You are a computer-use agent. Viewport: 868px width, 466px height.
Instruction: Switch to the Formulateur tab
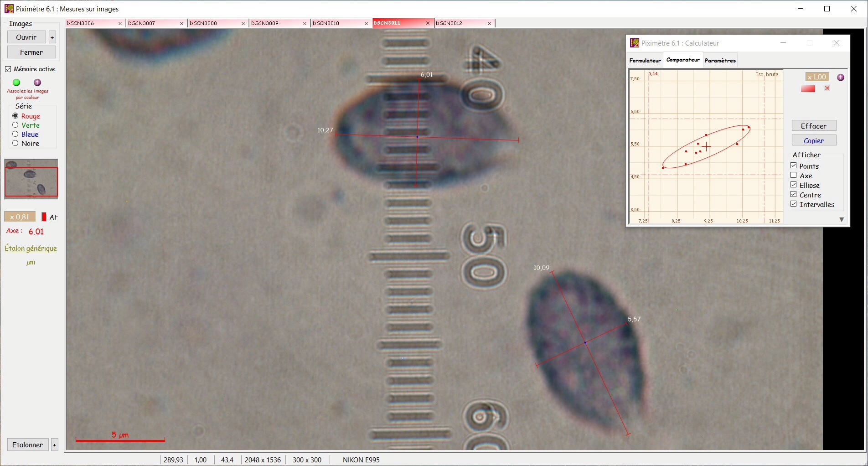click(645, 60)
